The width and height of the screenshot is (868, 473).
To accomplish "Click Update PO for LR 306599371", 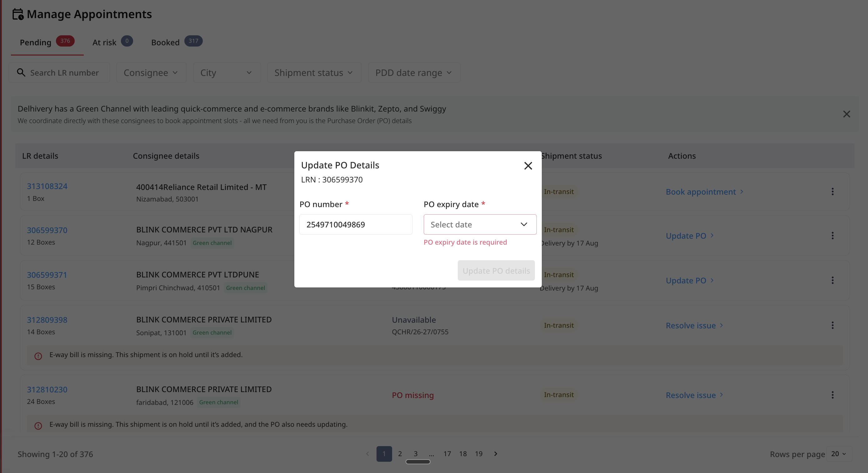I will (690, 280).
